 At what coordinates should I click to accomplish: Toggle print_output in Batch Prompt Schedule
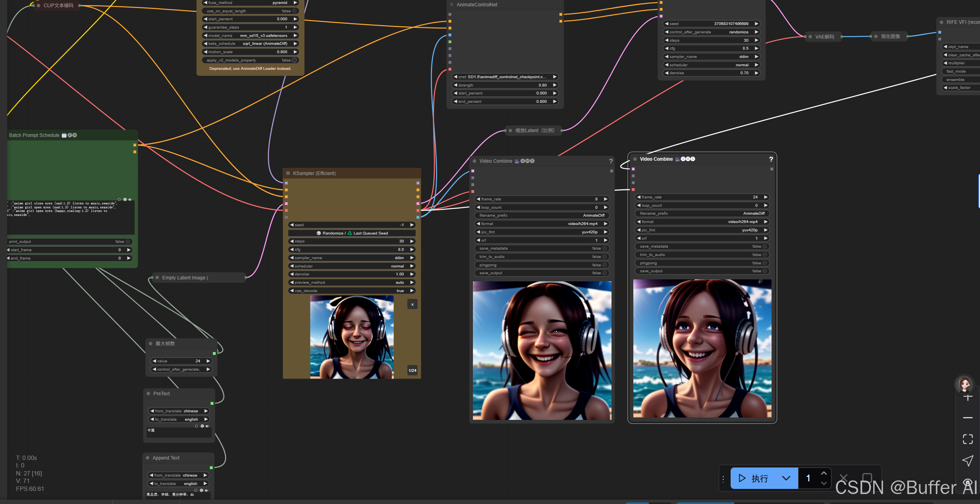(x=127, y=242)
